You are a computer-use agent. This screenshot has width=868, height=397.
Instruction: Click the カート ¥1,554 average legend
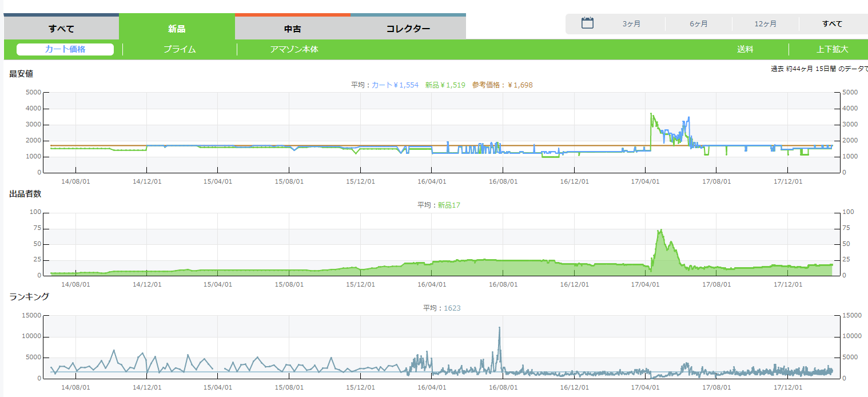click(x=395, y=85)
